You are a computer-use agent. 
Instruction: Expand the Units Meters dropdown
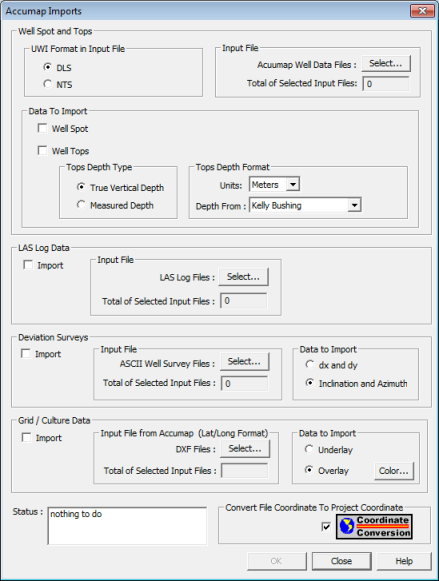click(x=293, y=184)
